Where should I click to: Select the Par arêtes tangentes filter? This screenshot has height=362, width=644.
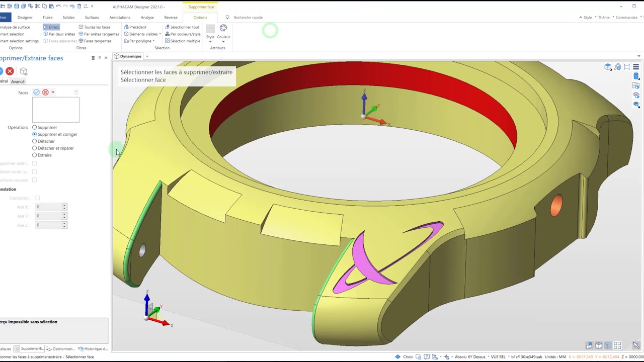(99, 34)
